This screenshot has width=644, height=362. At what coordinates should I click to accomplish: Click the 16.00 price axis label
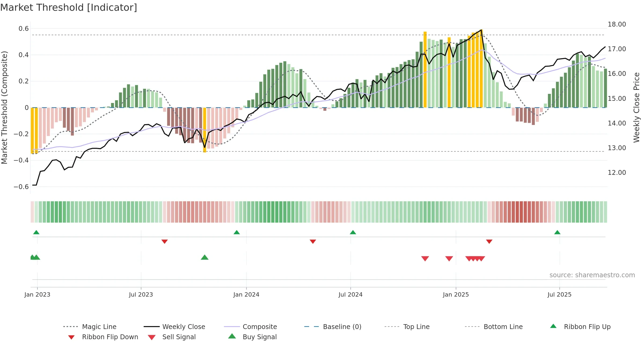pyautogui.click(x=617, y=74)
